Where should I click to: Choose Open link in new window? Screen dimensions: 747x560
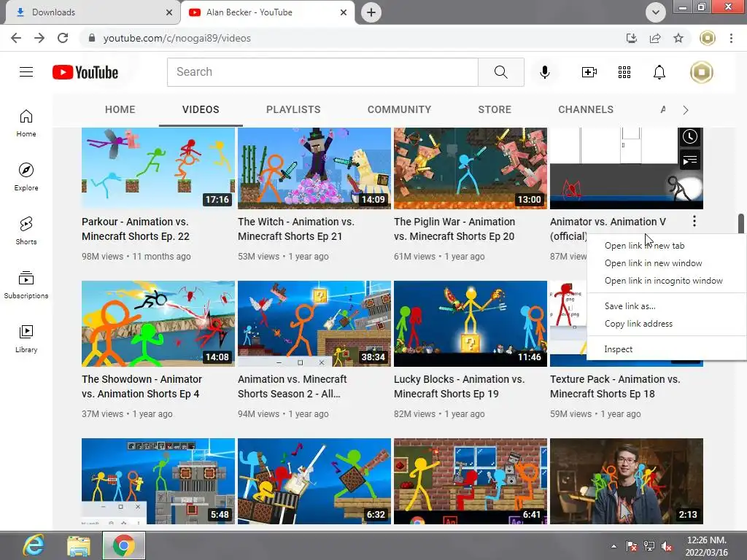pyautogui.click(x=667, y=263)
